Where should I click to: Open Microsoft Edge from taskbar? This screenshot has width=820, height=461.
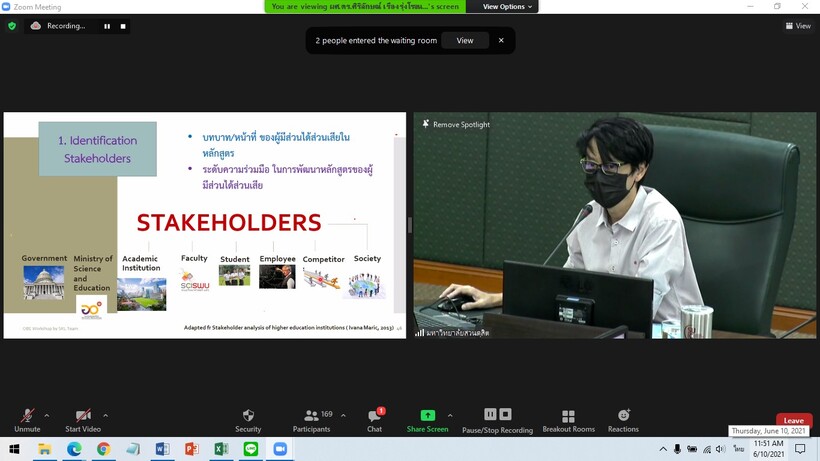[74, 449]
